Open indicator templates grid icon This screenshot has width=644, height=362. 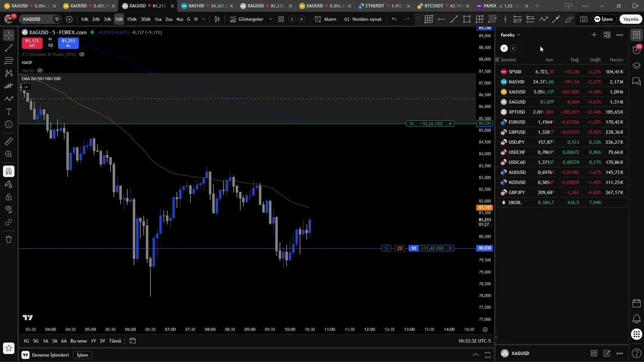pos(281,19)
